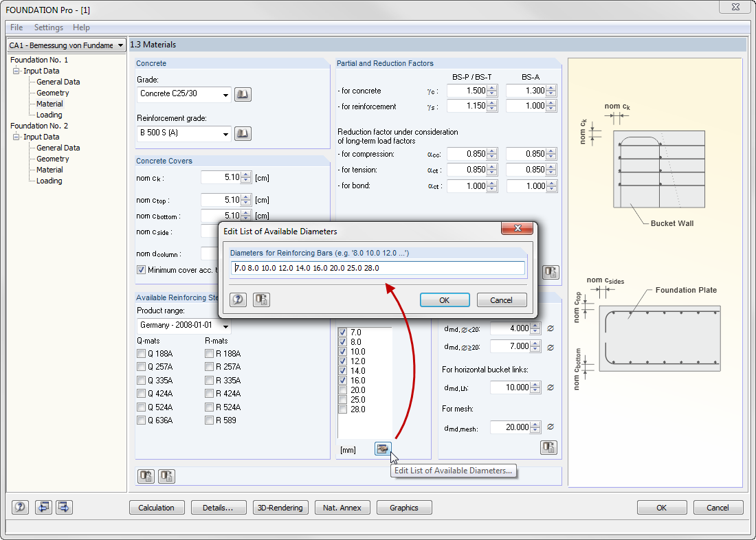Click stepper of concrete factor 1.500
The width and height of the screenshot is (756, 540).
[x=492, y=91]
